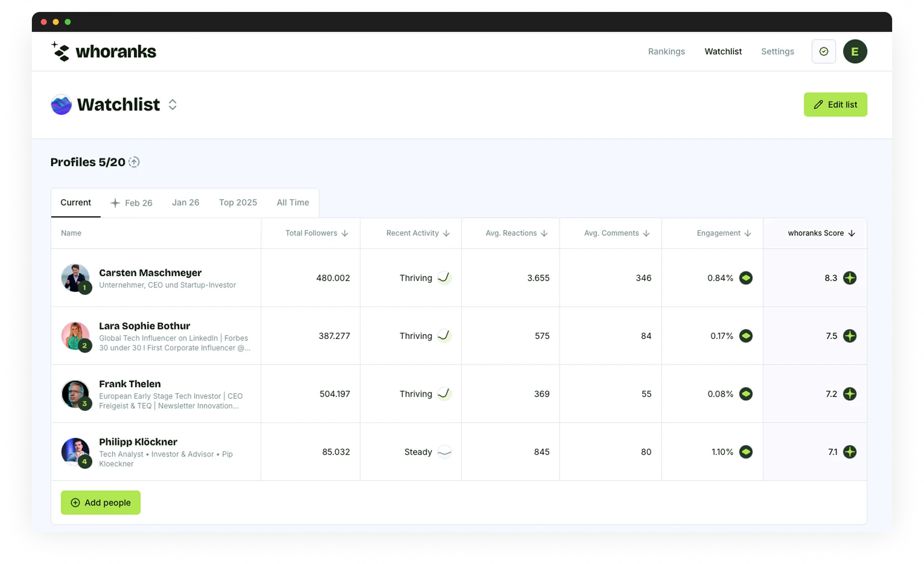Open Philipp Klöckner's profile name link
Screen dimensions: 924x564
point(138,442)
